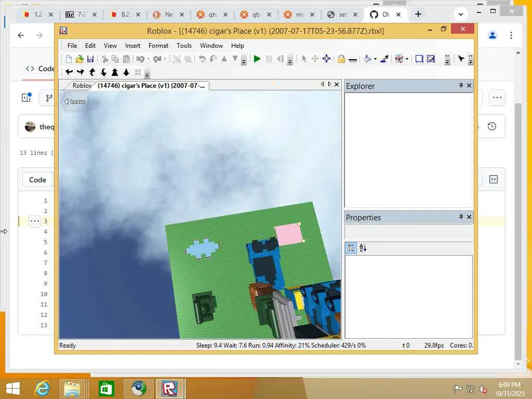532x399 pixels.
Task: Click the Group selection icon
Action: point(177,59)
